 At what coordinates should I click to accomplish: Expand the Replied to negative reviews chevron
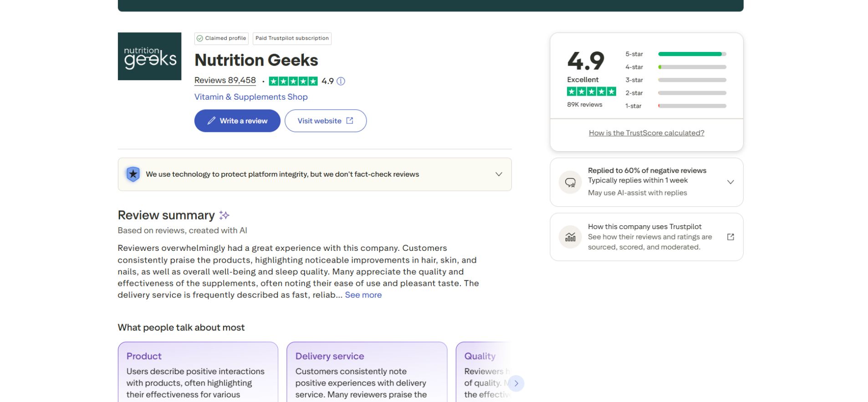point(730,182)
